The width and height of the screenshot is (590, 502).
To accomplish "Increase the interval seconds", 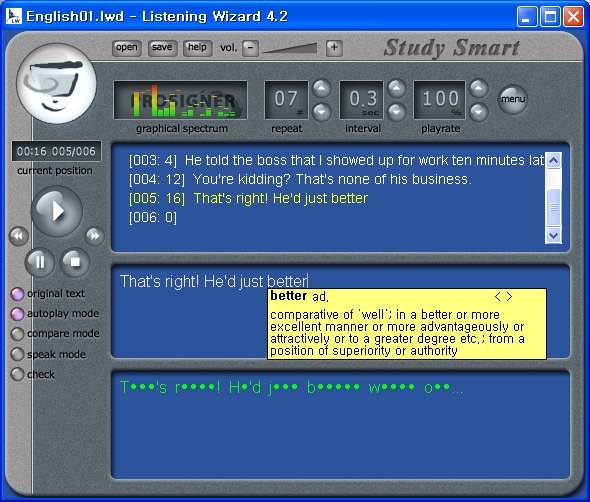I will tap(397, 89).
